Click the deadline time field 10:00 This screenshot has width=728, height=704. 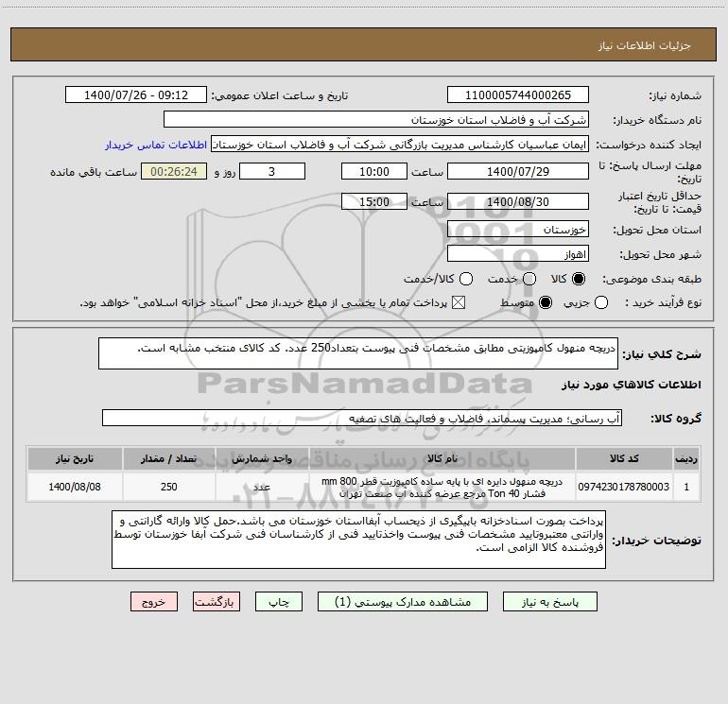374,171
